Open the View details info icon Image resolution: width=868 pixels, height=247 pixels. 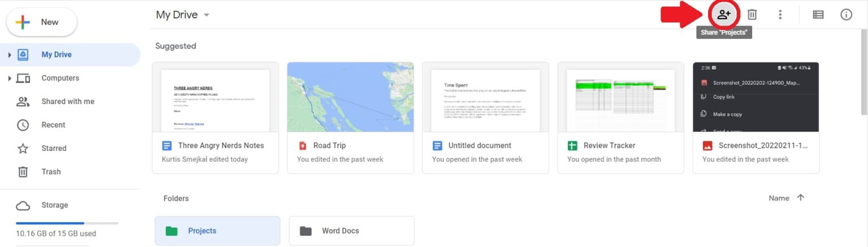(x=846, y=15)
